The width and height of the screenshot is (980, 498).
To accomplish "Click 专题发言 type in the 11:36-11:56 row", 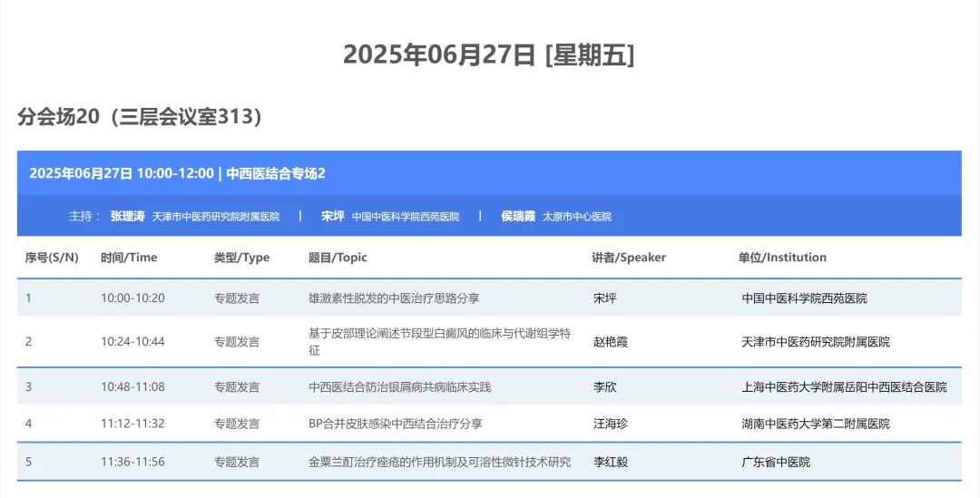I will pyautogui.click(x=237, y=463).
